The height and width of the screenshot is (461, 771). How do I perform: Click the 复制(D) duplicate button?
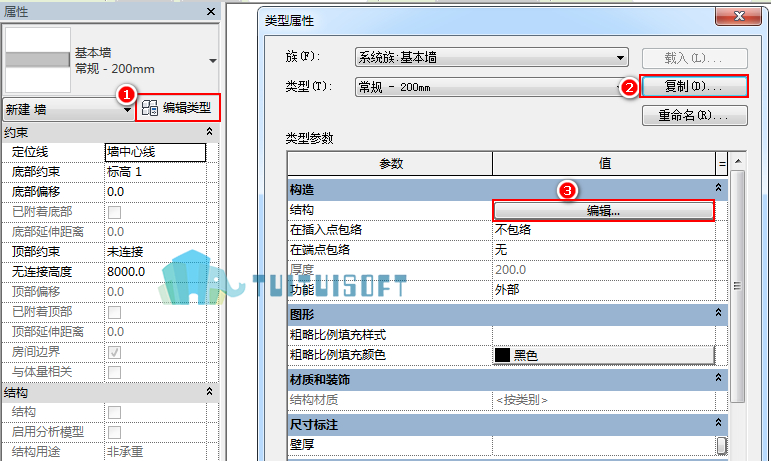point(694,86)
